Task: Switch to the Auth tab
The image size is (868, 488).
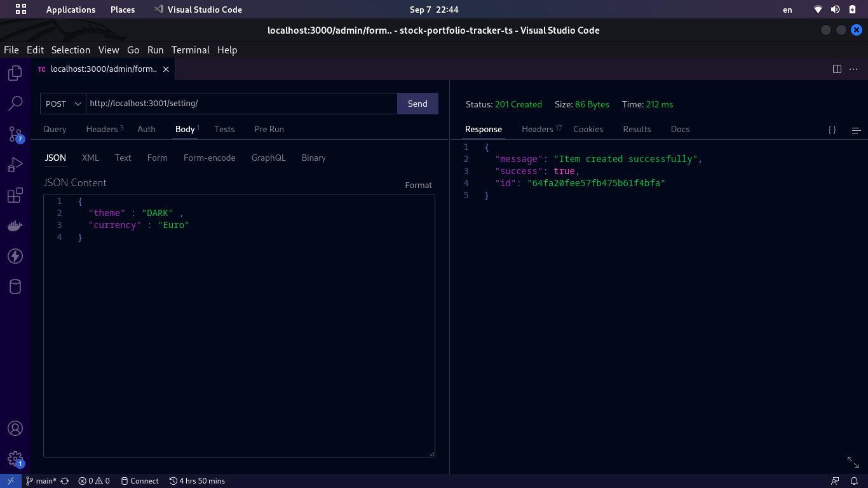Action: coord(146,129)
